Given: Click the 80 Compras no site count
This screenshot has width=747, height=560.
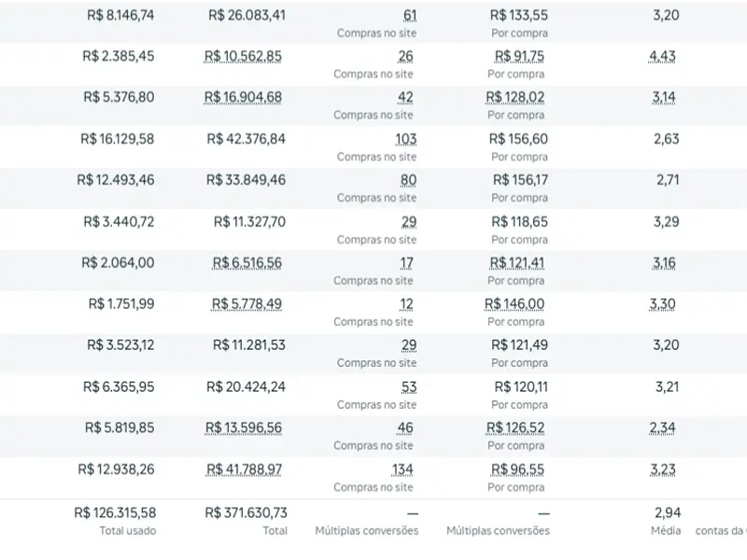Looking at the screenshot, I should pyautogui.click(x=409, y=180).
